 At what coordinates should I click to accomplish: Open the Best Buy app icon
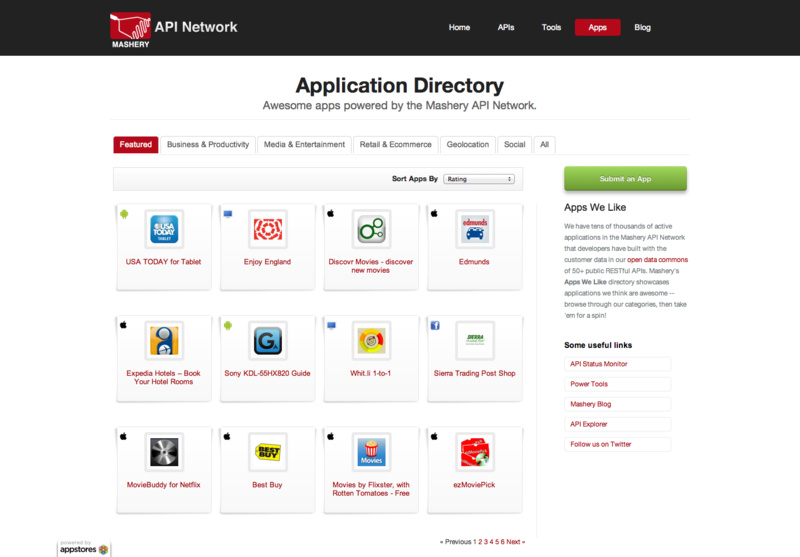(x=267, y=452)
